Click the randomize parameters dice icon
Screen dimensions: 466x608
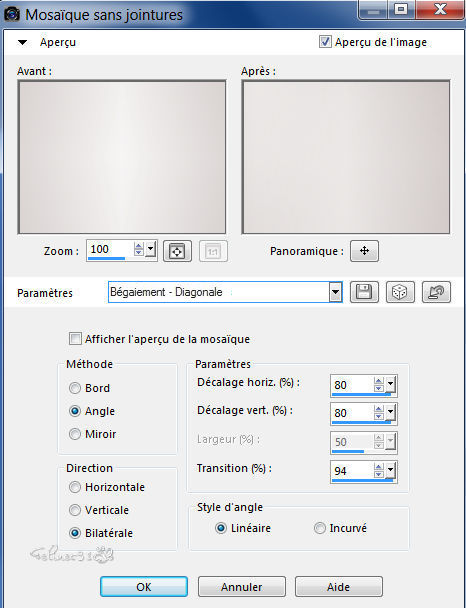click(400, 292)
